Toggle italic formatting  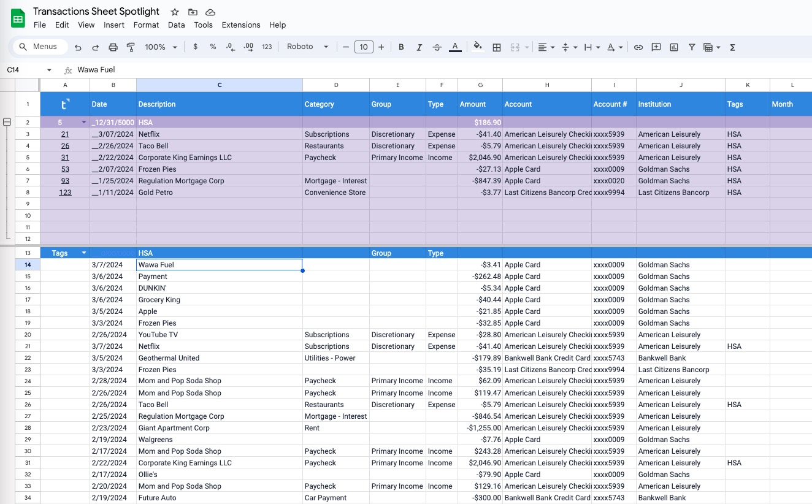pos(419,47)
